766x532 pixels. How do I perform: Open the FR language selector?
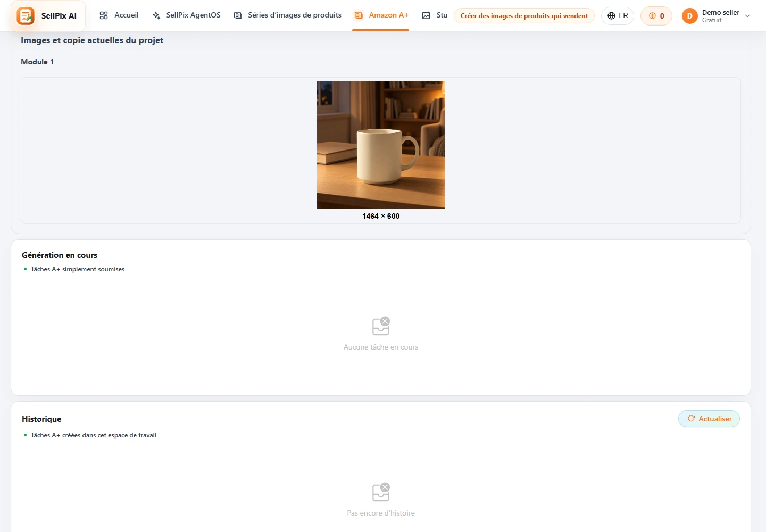(618, 16)
